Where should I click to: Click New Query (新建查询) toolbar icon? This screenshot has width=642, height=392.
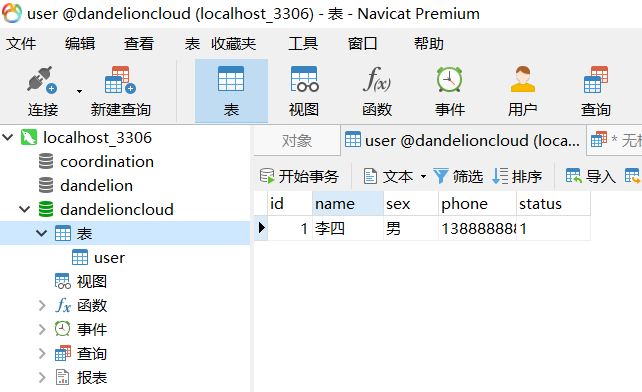(x=120, y=80)
